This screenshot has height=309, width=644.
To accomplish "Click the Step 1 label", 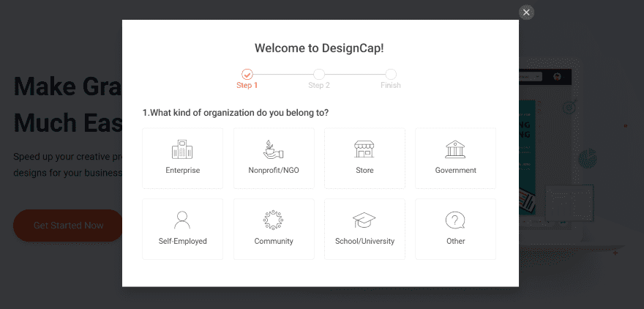I will tap(247, 86).
